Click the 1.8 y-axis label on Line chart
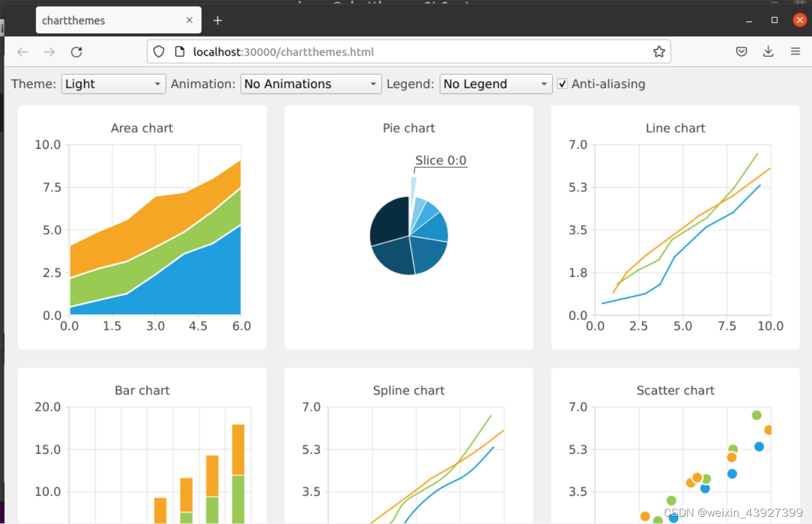Screen dimensions: 812x524 tap(578, 273)
